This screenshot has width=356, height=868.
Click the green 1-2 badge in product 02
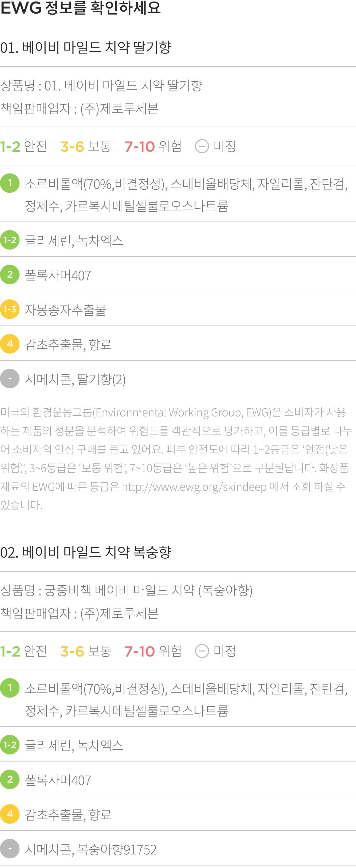point(10,745)
